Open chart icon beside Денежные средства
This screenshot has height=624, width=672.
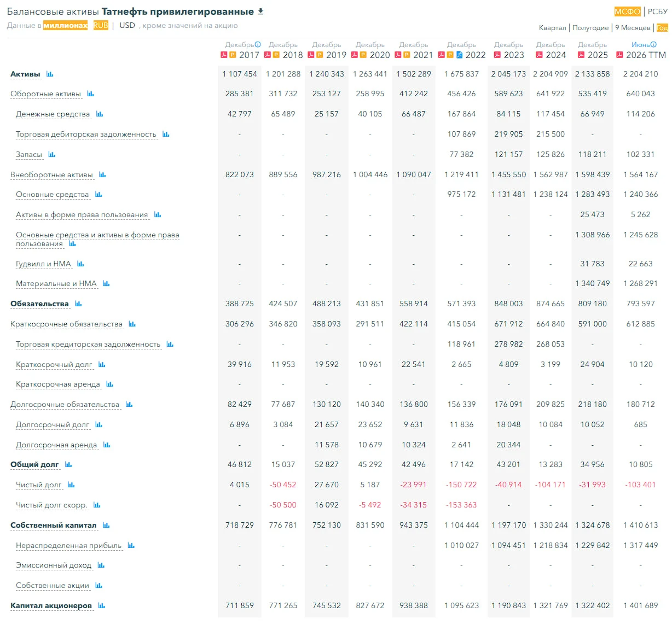coord(100,114)
